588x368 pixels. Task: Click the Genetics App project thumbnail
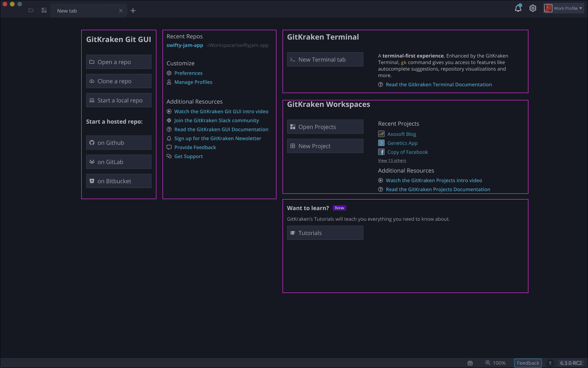pos(381,143)
